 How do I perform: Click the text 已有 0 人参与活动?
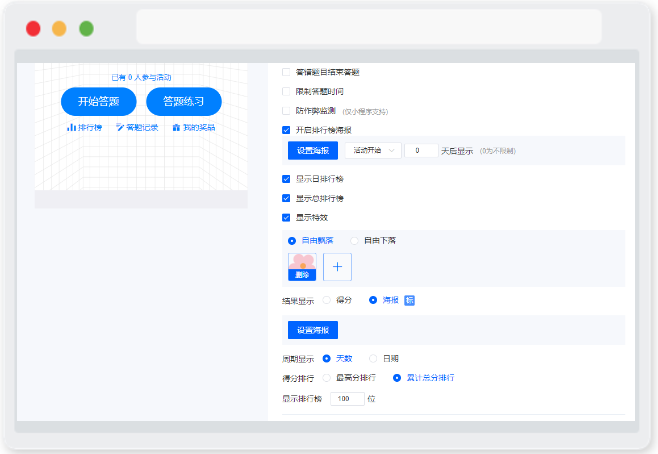click(141, 78)
